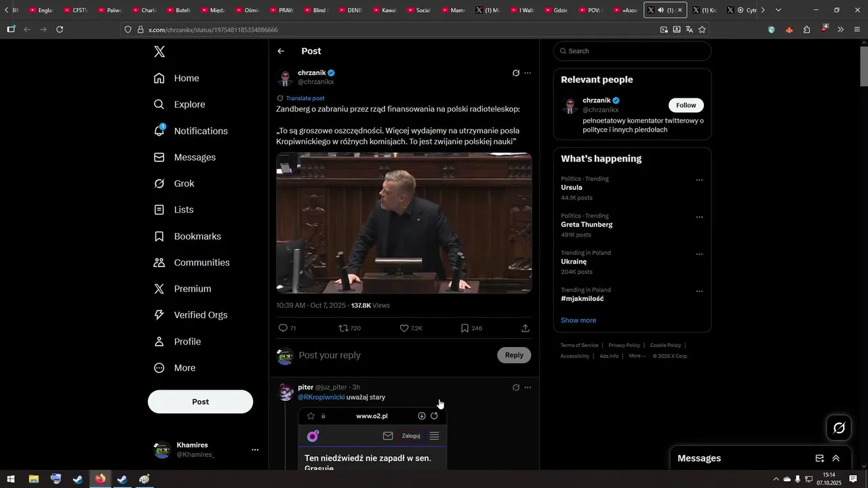Click Show more under trends
The height and width of the screenshot is (488, 868).
coord(578,321)
